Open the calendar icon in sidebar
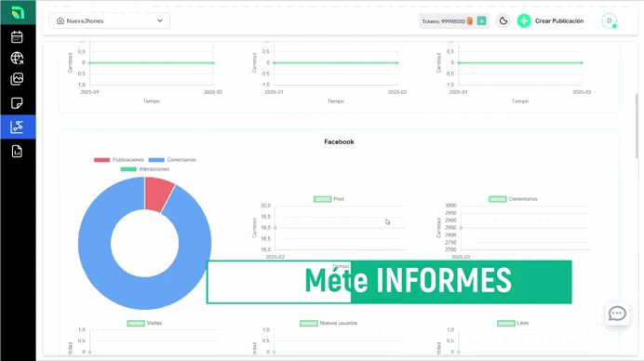 pyautogui.click(x=17, y=37)
